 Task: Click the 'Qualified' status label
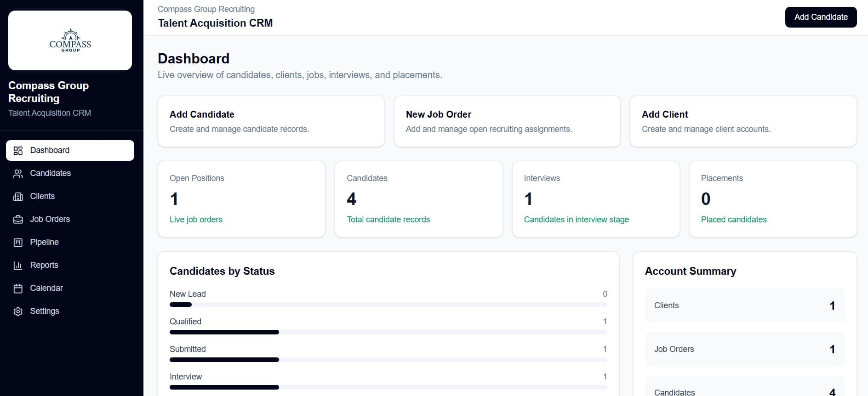(x=185, y=322)
